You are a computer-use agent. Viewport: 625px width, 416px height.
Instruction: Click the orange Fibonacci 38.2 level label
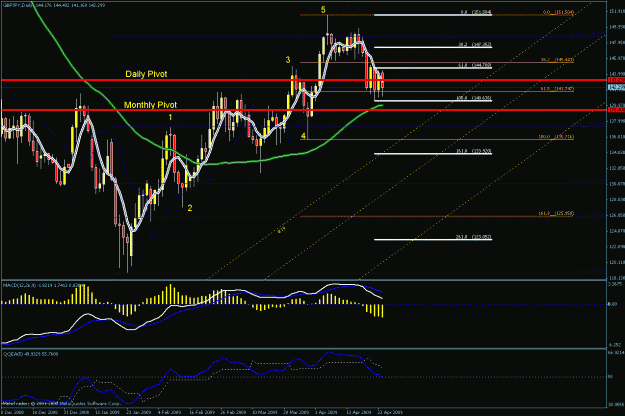point(558,60)
